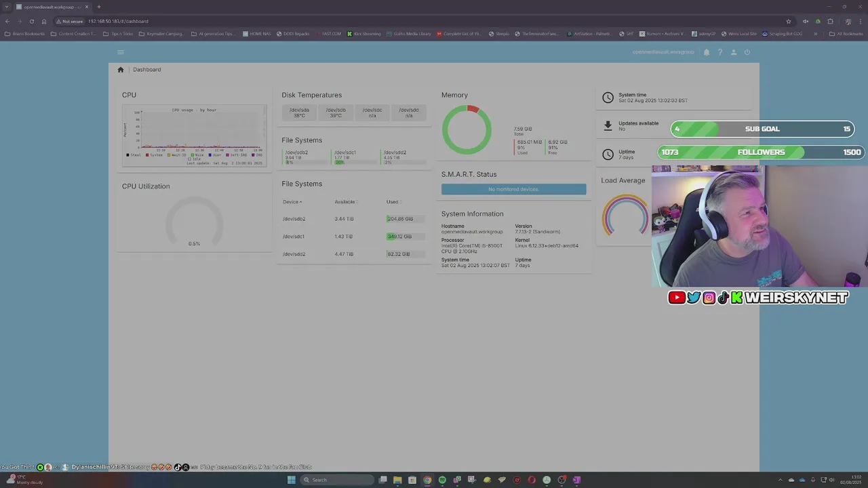Open the hamburger navigation menu
Viewport: 868px width, 488px height.
coord(121,52)
